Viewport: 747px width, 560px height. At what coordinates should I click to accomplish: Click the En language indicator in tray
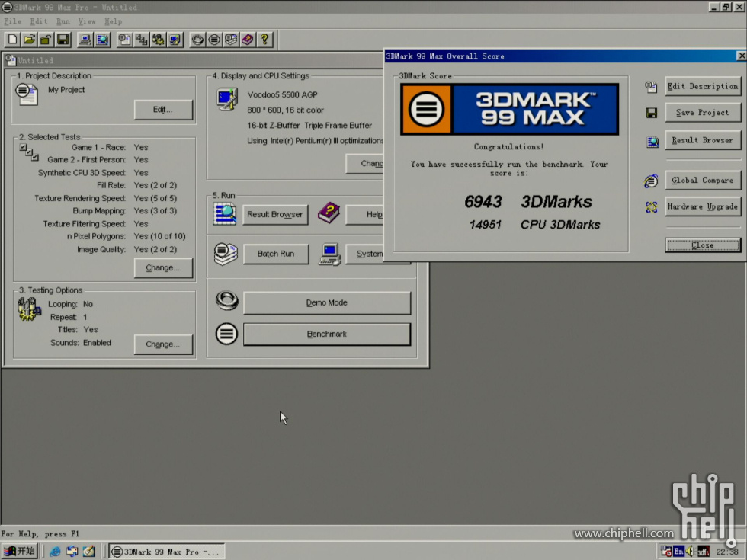(x=679, y=552)
